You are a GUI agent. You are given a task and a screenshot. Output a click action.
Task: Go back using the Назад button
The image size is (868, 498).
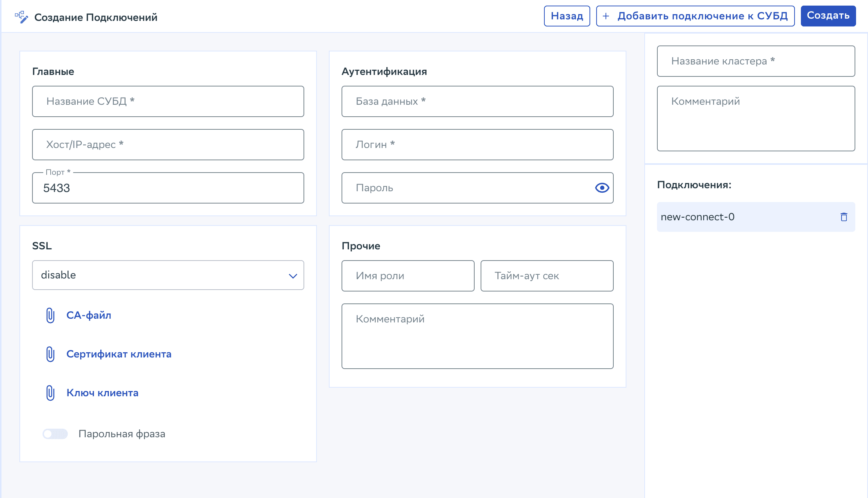[x=566, y=16]
